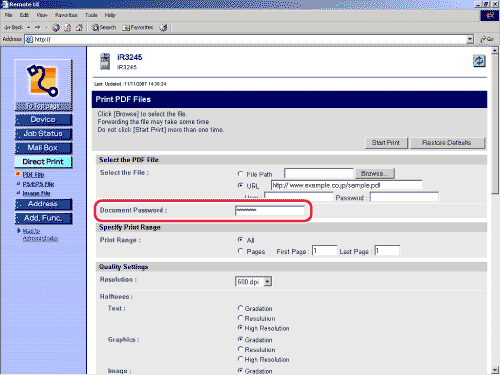Click the Last Page number field
The width and height of the screenshot is (500, 375).
[387, 250]
